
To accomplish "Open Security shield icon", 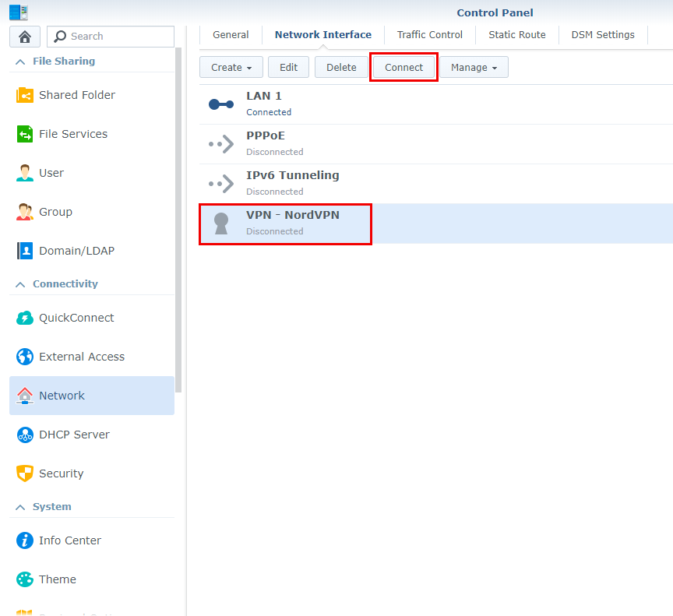I will point(25,473).
